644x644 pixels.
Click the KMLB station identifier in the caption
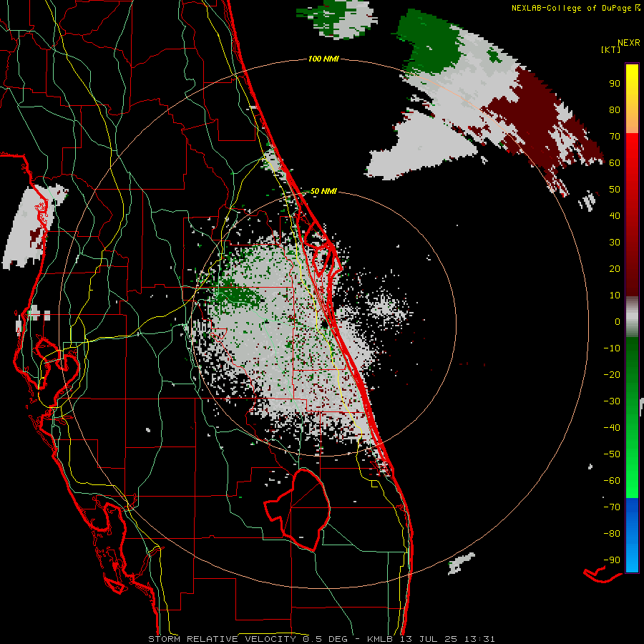point(380,639)
